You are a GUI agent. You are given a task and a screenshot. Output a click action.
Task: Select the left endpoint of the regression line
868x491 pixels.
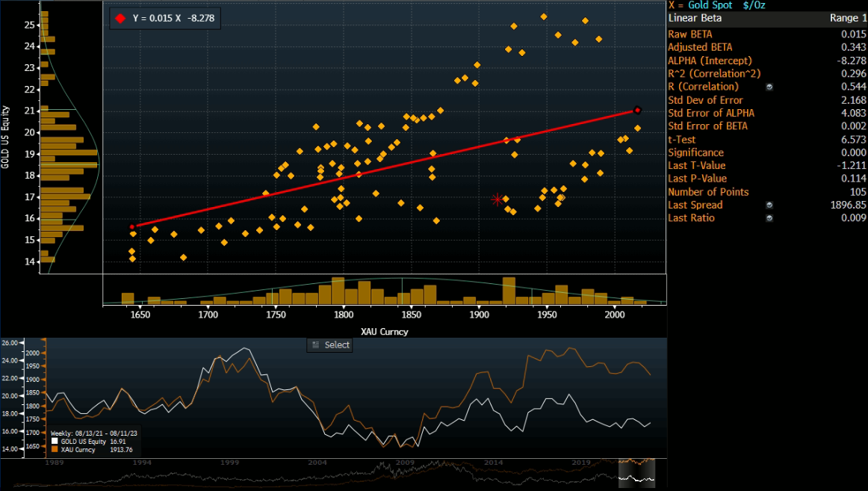tap(131, 227)
